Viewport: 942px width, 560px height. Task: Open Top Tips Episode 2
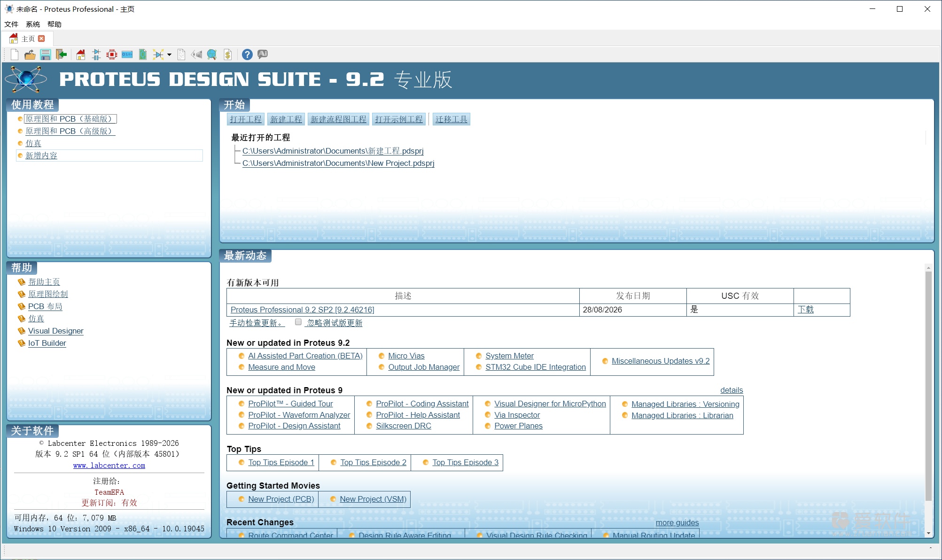tap(374, 462)
